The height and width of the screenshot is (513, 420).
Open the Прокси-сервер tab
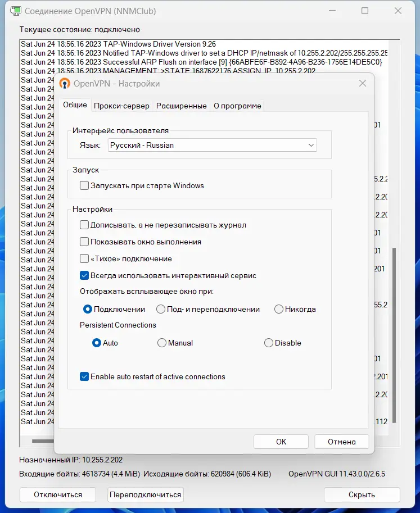pos(121,106)
